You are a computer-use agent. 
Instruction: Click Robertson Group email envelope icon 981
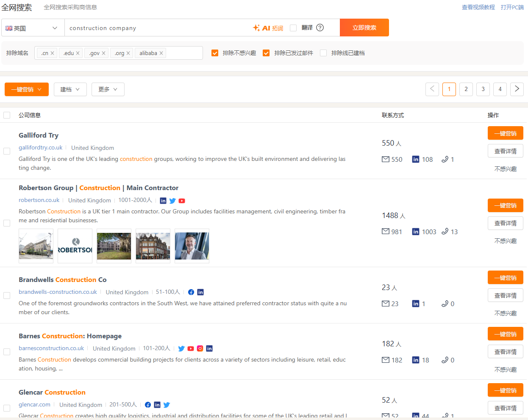(x=386, y=232)
